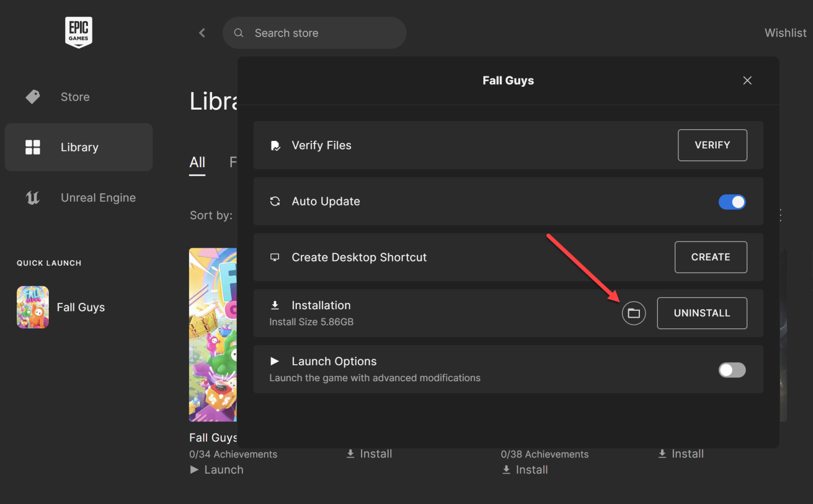This screenshot has height=504, width=813.
Task: Click the Unreal Engine logo icon
Action: 33,197
